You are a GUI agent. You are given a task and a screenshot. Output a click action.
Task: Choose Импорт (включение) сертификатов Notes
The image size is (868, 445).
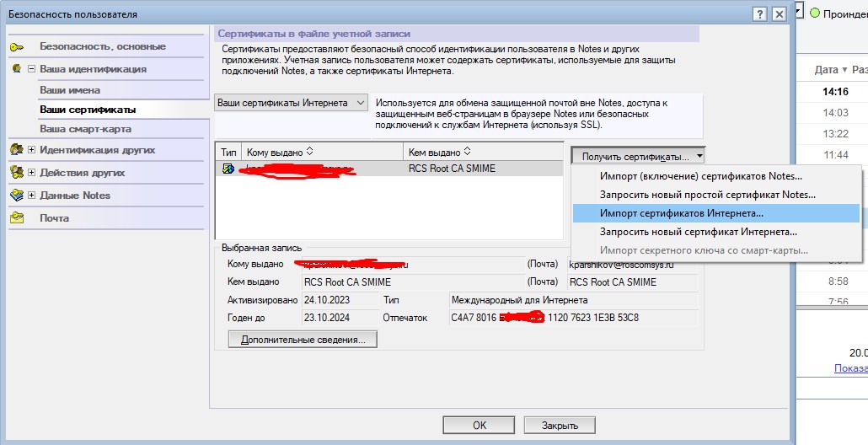pos(716,176)
